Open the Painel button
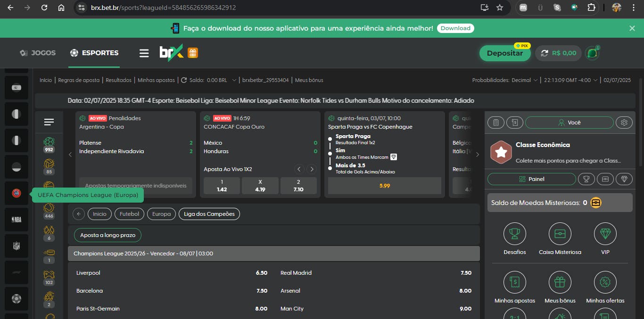Screen dimensions: 644x319 [532, 179]
